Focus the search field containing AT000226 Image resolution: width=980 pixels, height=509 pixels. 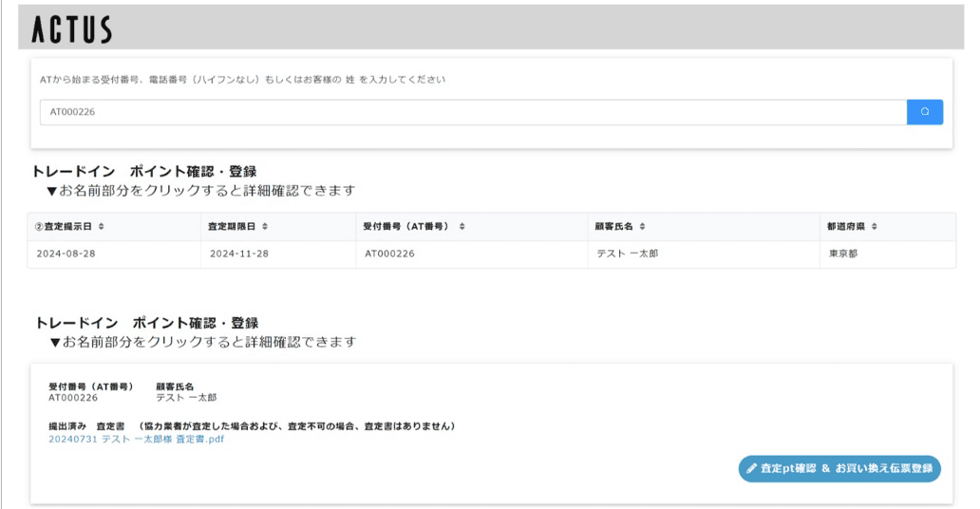point(472,112)
